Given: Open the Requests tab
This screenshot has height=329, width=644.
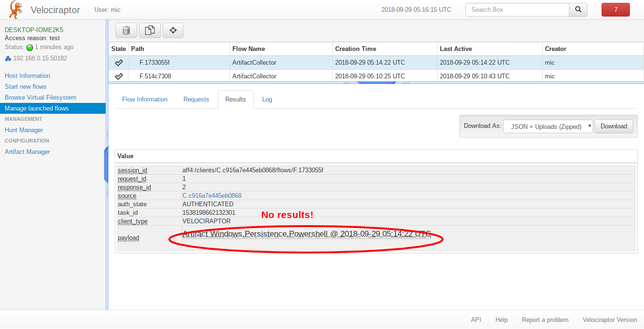Looking at the screenshot, I should point(196,99).
